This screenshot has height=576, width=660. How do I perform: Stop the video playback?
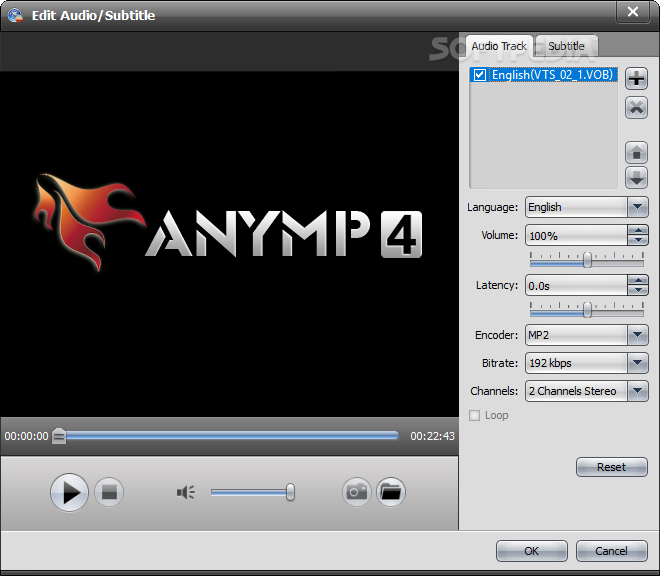[x=109, y=492]
